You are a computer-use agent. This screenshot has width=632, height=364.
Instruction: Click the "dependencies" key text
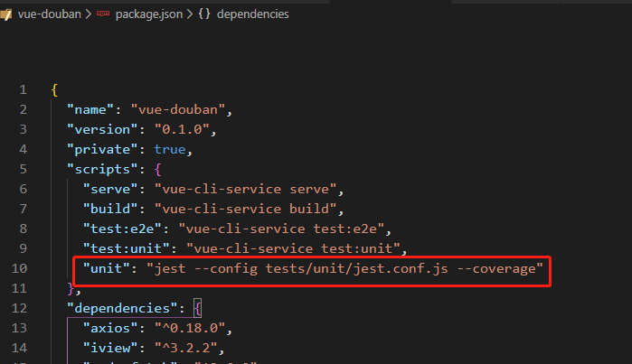(x=122, y=308)
